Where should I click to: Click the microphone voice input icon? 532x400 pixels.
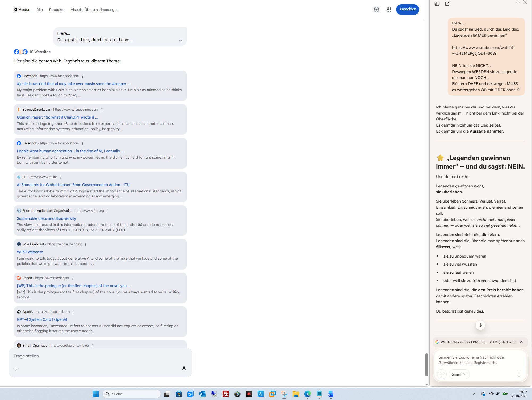[x=184, y=369]
